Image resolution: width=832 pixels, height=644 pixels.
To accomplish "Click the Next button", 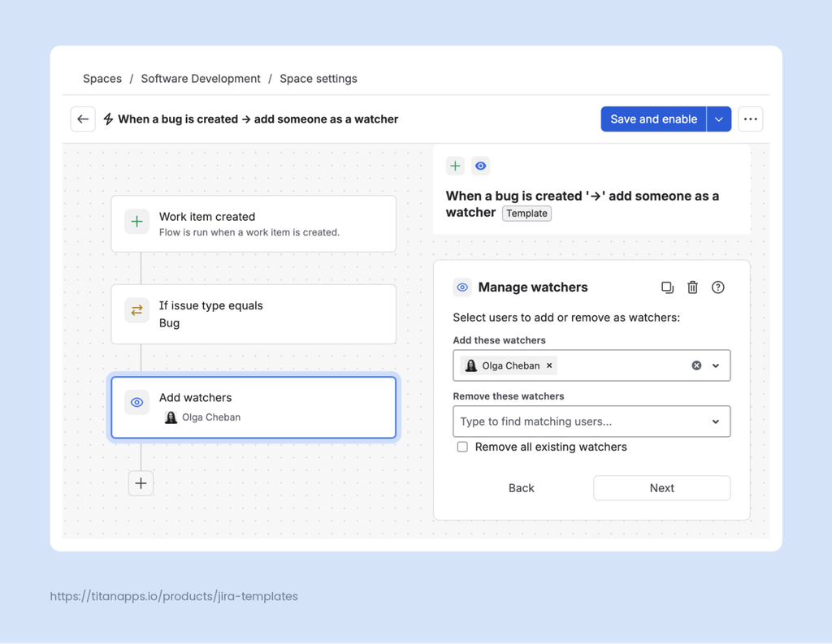I will [x=661, y=488].
